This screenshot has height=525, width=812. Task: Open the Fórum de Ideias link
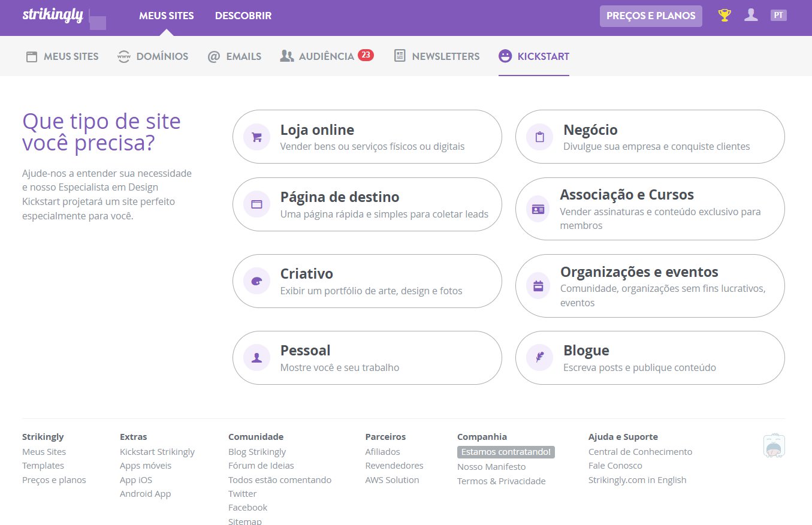[261, 466]
